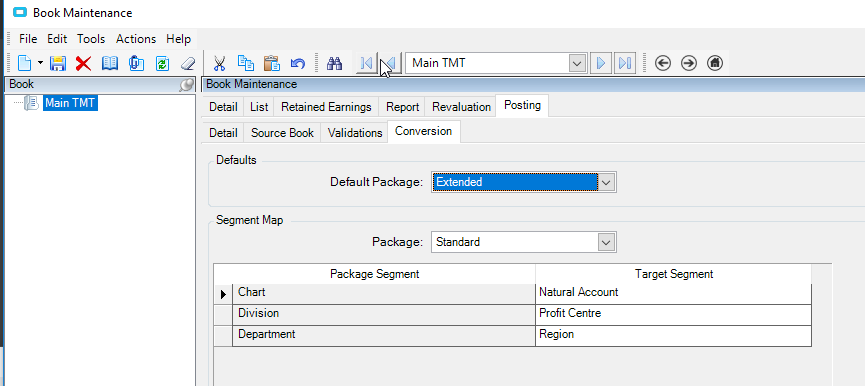865x386 pixels.
Task: Open the Segment Map Package dropdown arrow
Action: tap(606, 242)
